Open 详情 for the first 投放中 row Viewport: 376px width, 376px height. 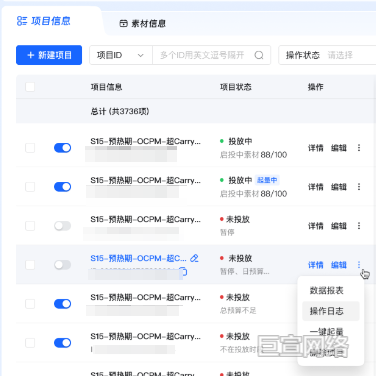coord(316,148)
